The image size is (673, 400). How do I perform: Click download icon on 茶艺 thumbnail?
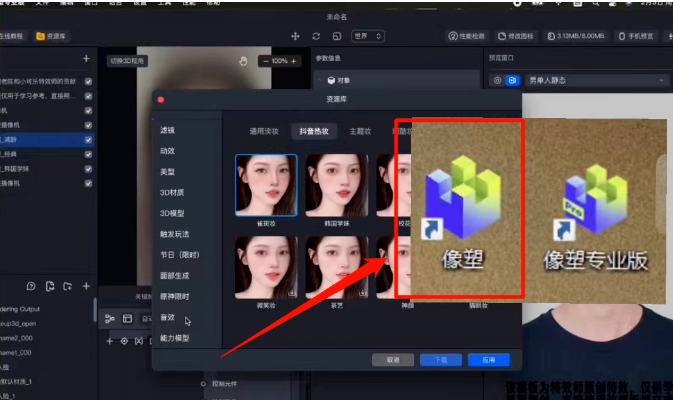363,294
